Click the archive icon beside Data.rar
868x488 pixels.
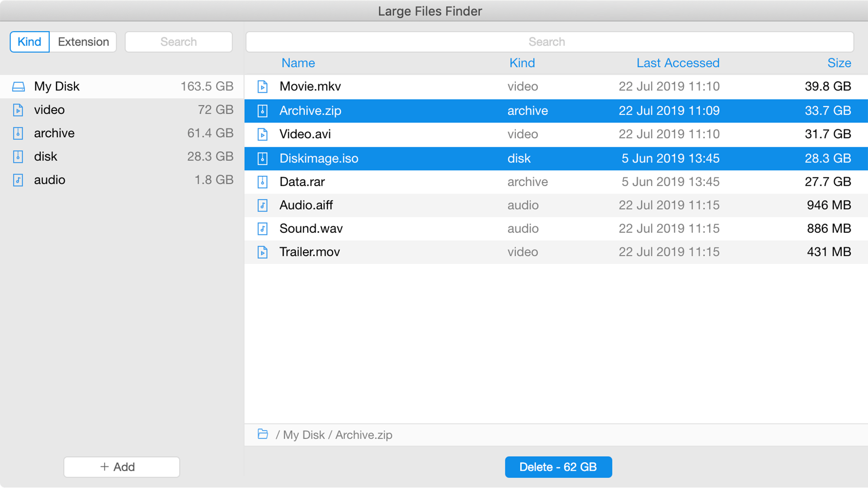tap(263, 182)
